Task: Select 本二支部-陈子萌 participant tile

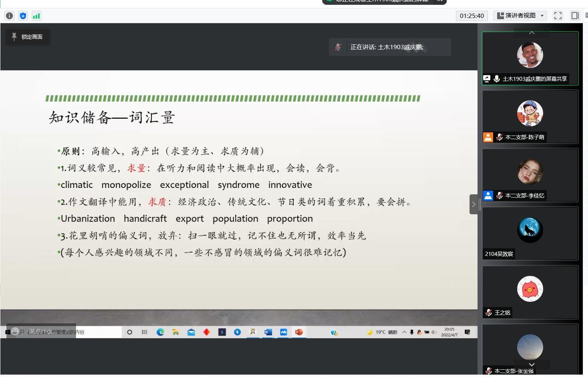Action: [530, 116]
